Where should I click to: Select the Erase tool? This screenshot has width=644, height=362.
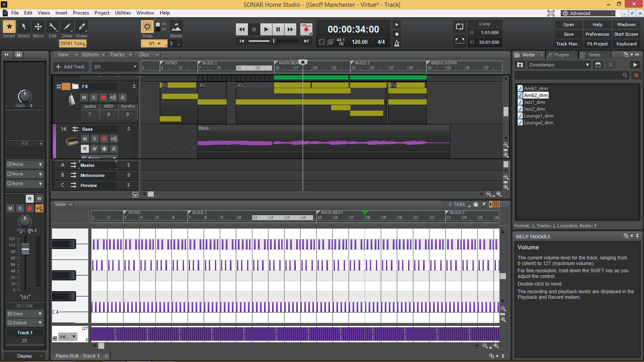click(81, 27)
